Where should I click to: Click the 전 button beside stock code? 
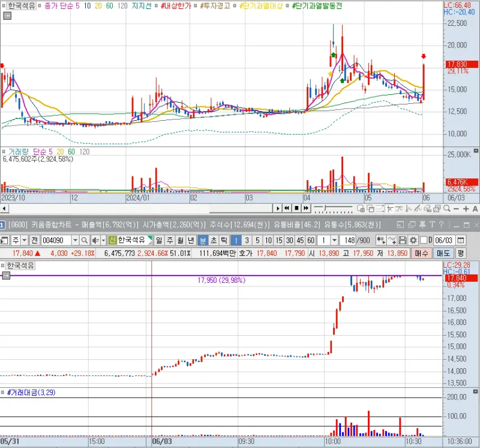[35, 240]
